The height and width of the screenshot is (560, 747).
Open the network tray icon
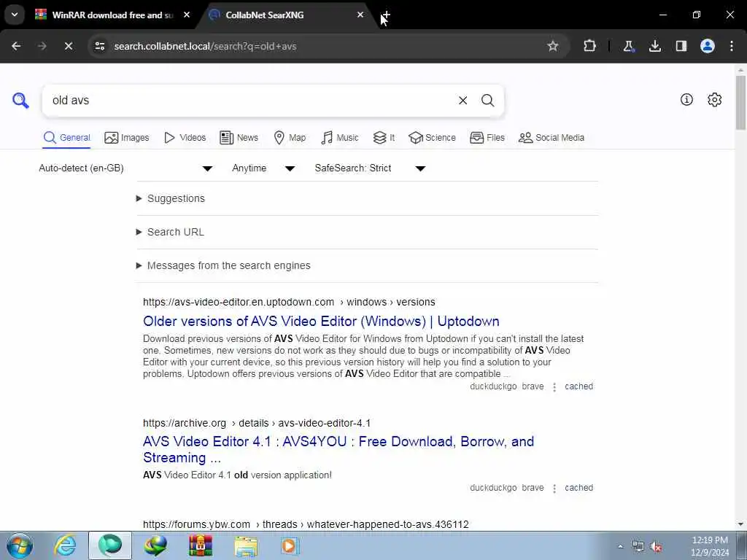[x=638, y=547]
